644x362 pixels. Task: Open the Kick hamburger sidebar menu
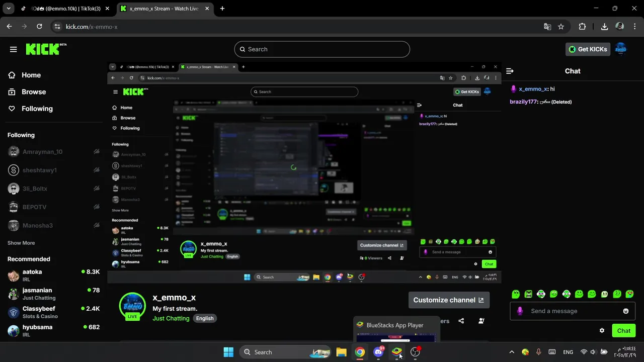(14, 49)
